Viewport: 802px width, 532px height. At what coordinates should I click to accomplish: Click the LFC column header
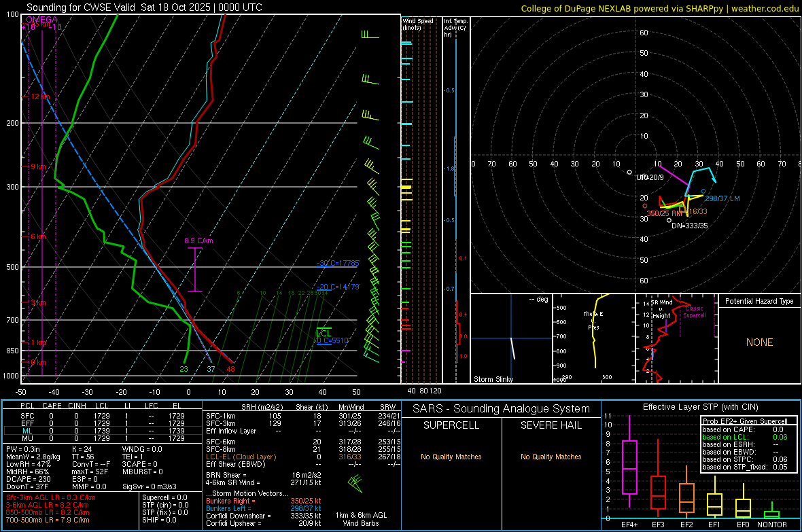coord(152,406)
